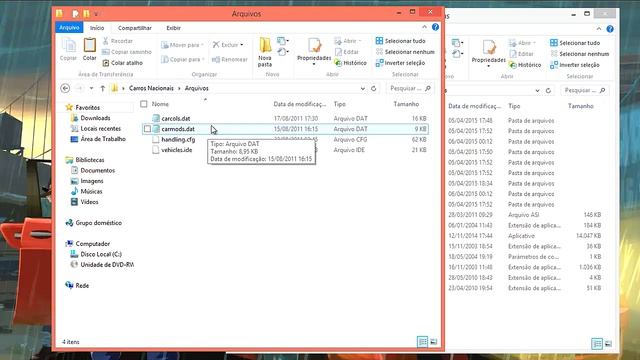Open Vídeos library
Image resolution: width=640 pixels, height=360 pixels.
coord(89,202)
